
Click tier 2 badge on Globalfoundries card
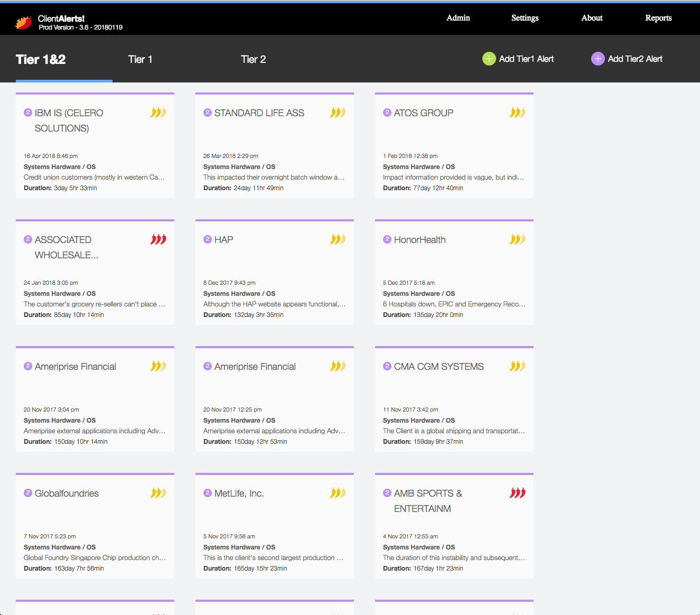coord(28,493)
